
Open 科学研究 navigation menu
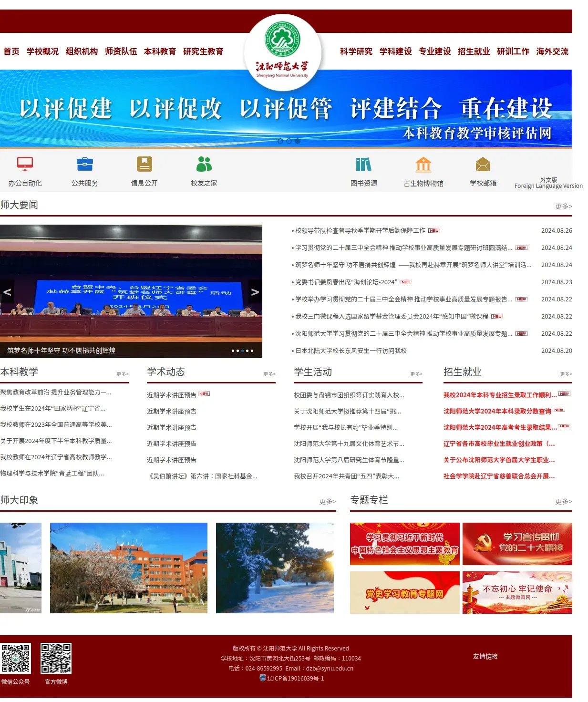pyautogui.click(x=356, y=52)
